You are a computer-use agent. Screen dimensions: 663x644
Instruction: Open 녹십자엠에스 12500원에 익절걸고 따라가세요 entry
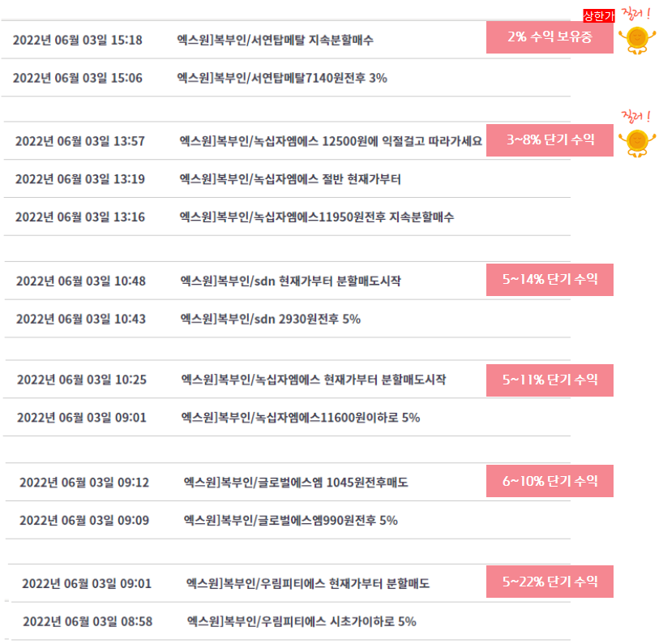[x=331, y=141]
